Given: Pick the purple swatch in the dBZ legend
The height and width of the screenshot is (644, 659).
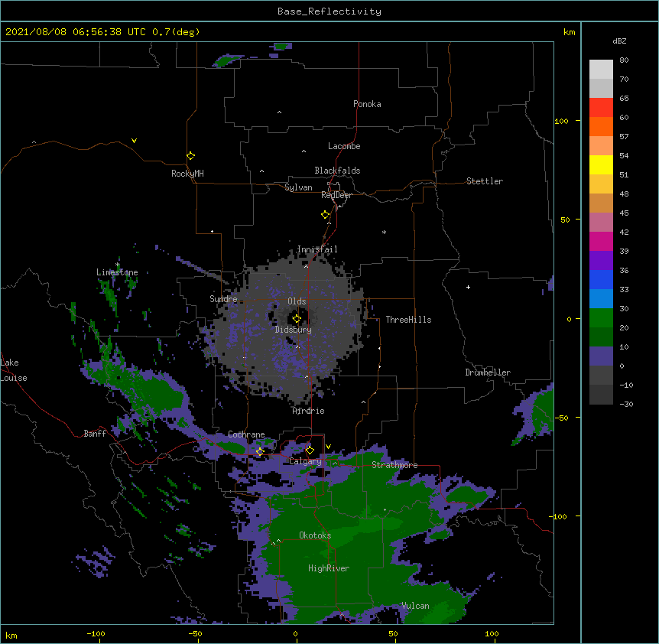Looking at the screenshot, I should pyautogui.click(x=601, y=260).
